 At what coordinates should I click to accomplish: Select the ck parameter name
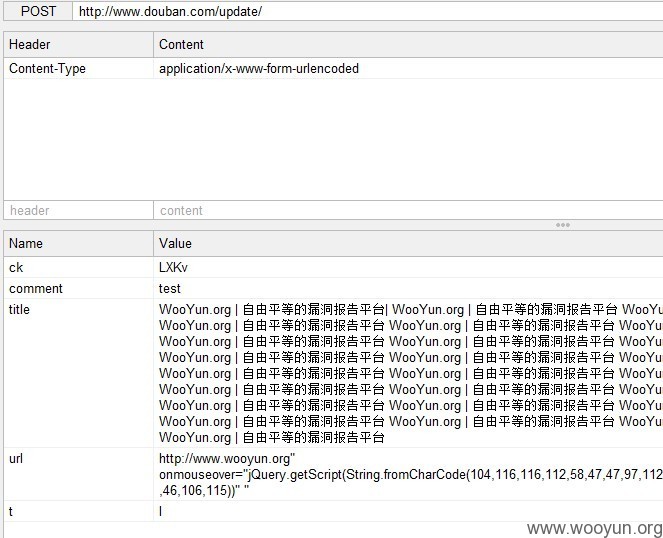(79, 267)
